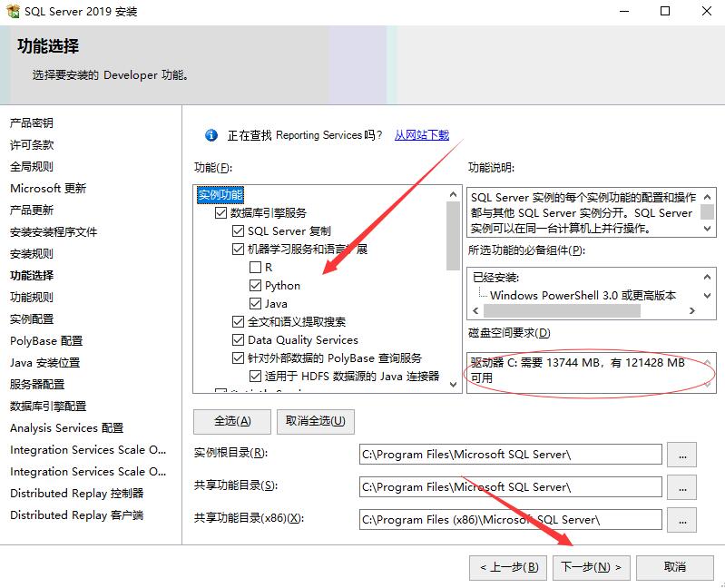Uncheck 适用于 HDFS 数据源的 Java 连接器
This screenshot has height=588, width=725.
255,376
